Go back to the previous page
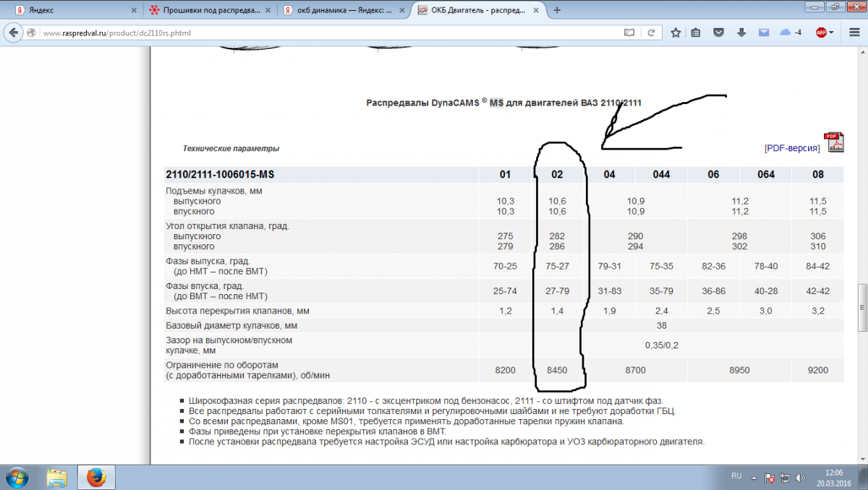 tap(14, 33)
